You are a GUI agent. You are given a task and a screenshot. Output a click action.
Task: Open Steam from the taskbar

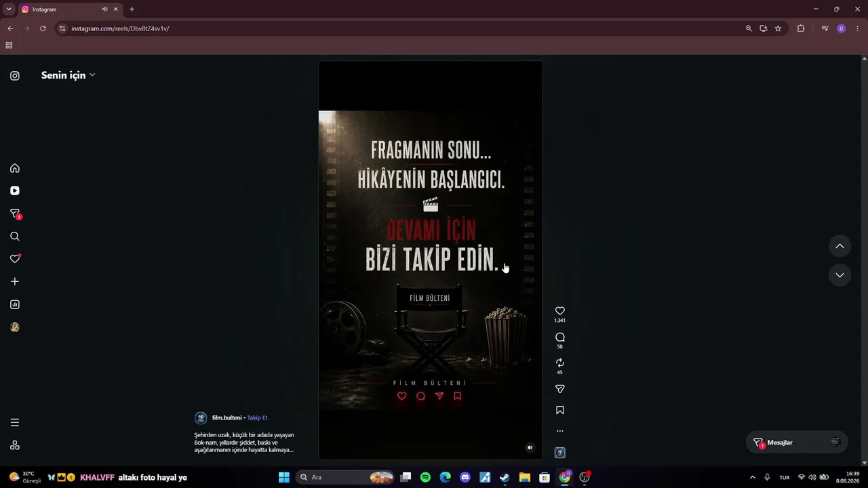pyautogui.click(x=505, y=477)
